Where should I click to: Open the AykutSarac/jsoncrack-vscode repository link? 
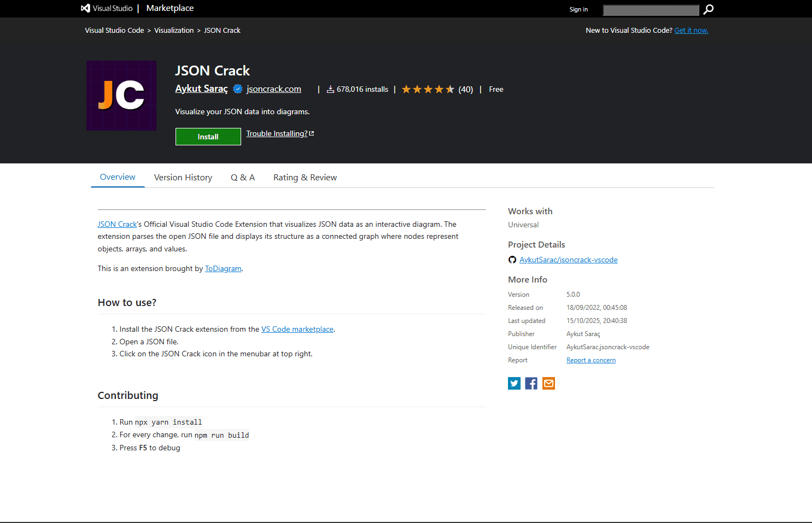pos(568,260)
